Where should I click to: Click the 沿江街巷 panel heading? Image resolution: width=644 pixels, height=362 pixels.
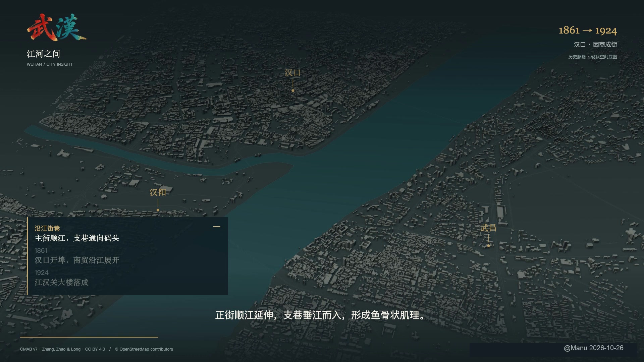click(x=47, y=228)
